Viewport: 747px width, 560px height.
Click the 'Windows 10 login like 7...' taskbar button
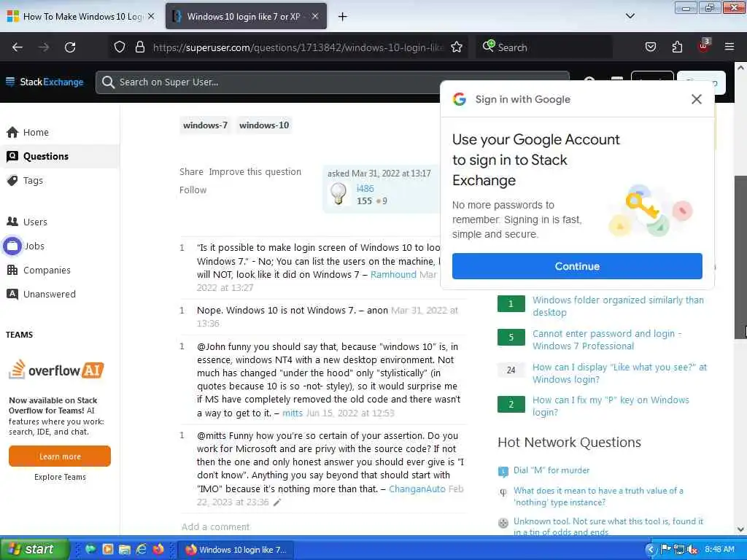coord(236,550)
